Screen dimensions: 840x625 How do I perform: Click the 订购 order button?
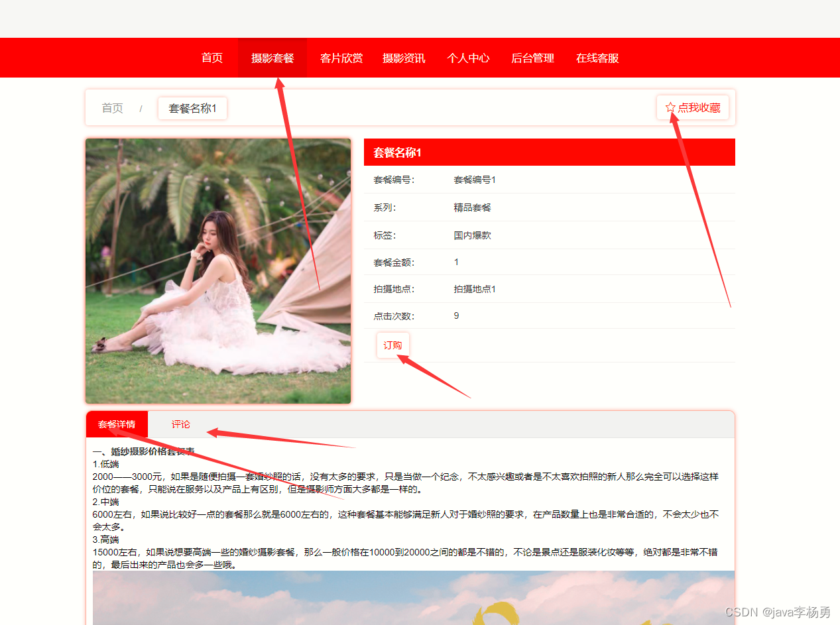(393, 345)
